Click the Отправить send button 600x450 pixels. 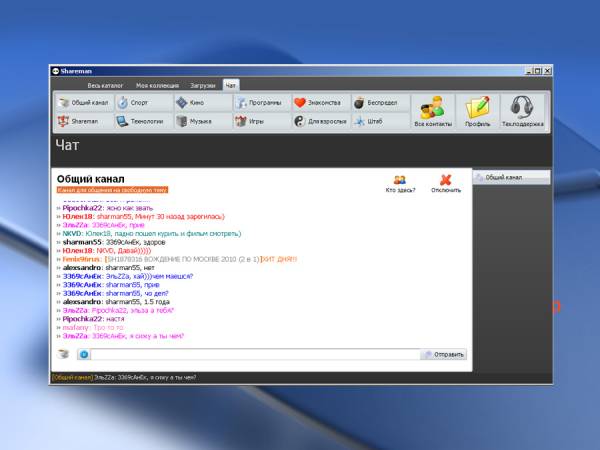pos(444,354)
